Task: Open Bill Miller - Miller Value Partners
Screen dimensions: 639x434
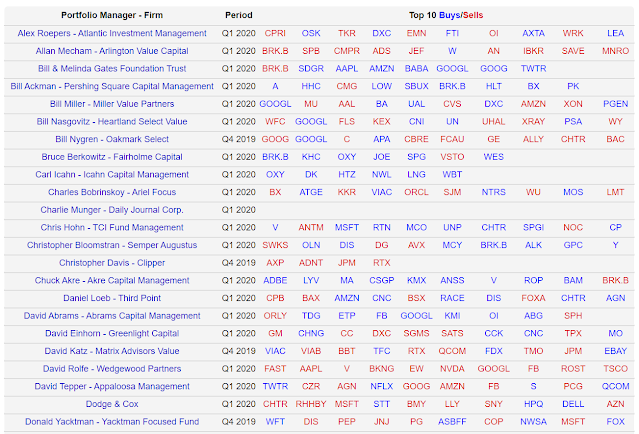Action: point(112,104)
